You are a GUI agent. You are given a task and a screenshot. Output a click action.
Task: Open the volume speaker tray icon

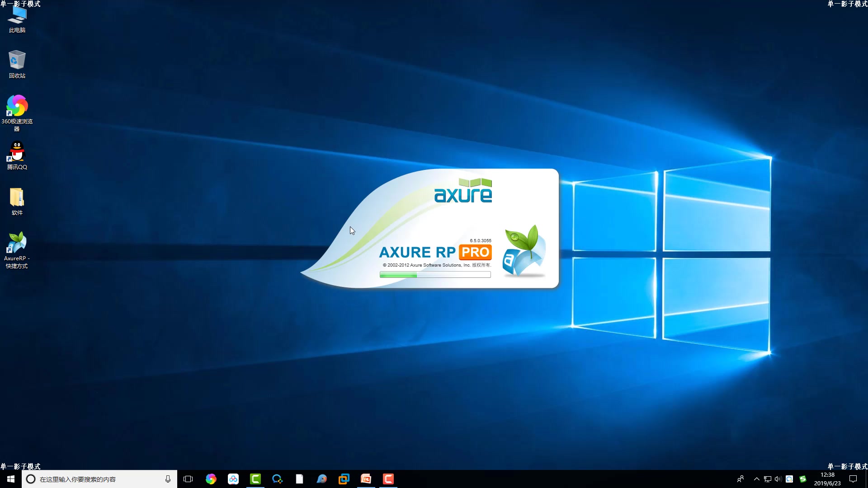778,479
